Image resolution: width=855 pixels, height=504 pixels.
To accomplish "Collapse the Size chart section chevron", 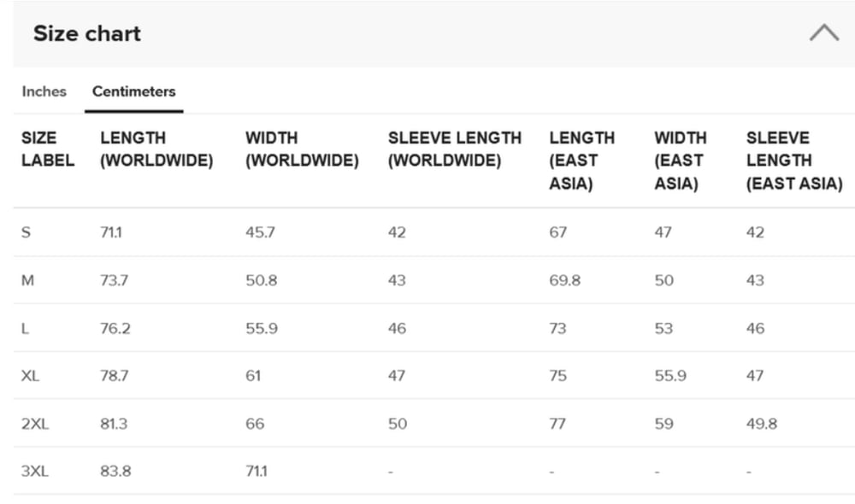I will point(824,33).
